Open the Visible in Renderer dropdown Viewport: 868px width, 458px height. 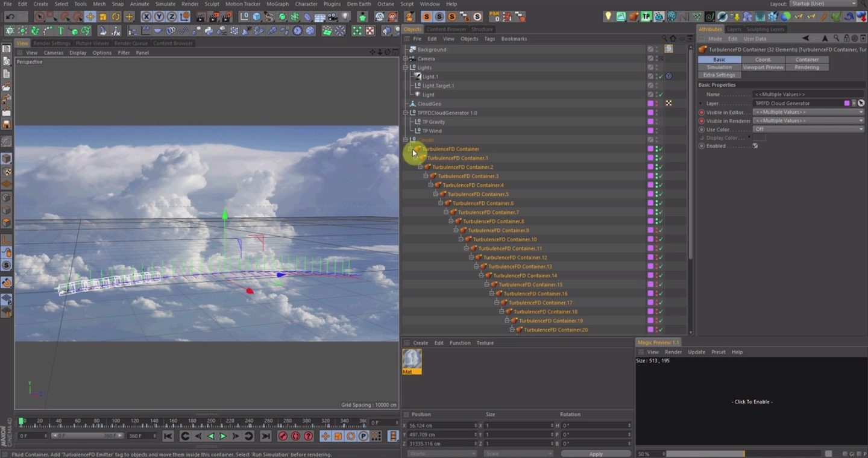(x=809, y=121)
